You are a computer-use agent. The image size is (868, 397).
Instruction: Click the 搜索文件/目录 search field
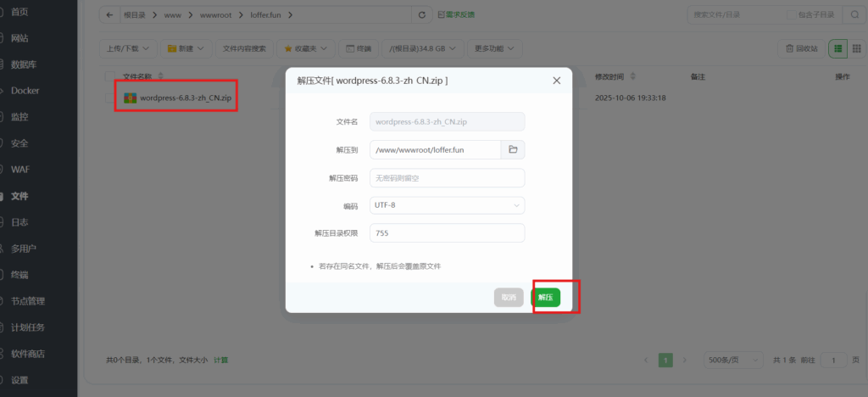pos(737,15)
